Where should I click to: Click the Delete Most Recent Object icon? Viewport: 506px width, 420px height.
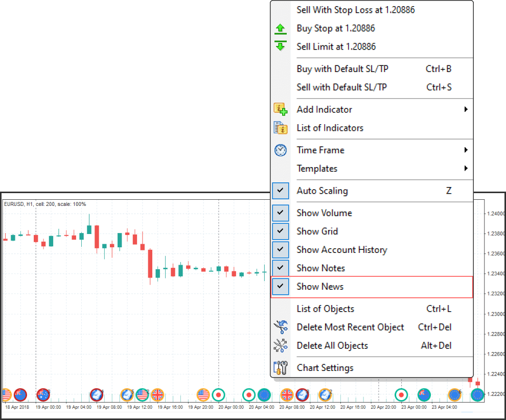coord(281,327)
